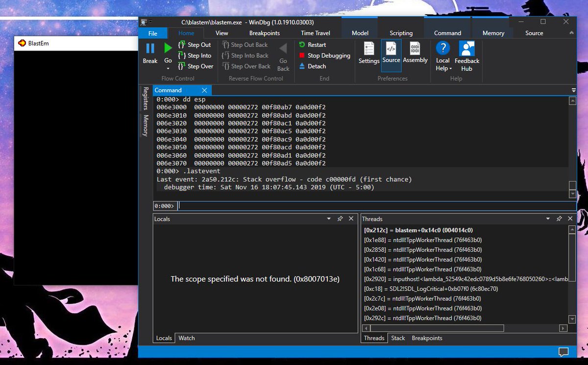Open the Feedback Hub
588x365 pixels.
tap(466, 57)
